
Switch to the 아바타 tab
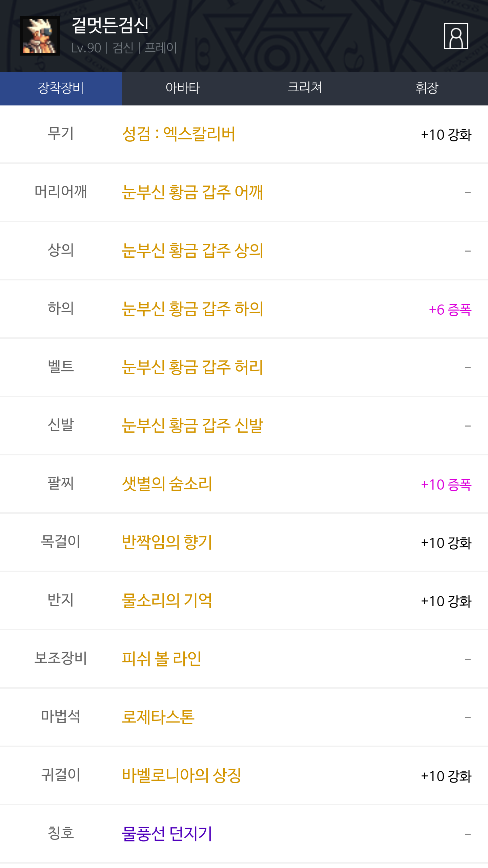pos(183,88)
